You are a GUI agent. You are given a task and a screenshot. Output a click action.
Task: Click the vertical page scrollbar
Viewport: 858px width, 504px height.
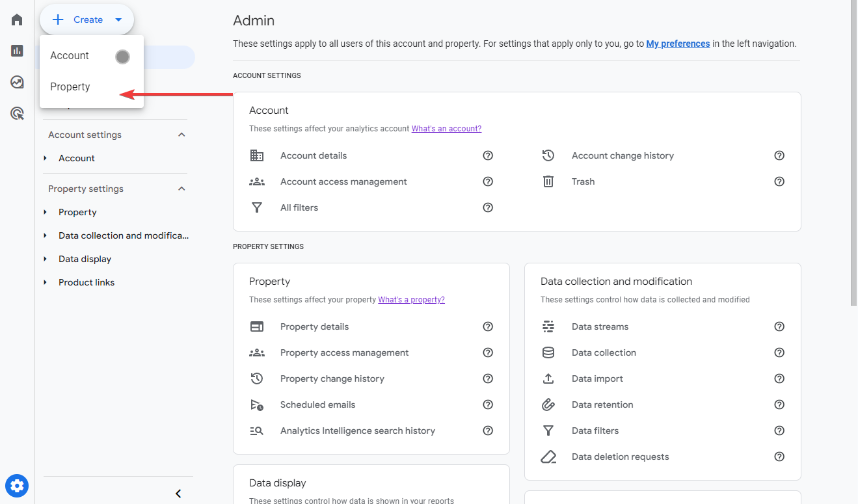coord(853,153)
